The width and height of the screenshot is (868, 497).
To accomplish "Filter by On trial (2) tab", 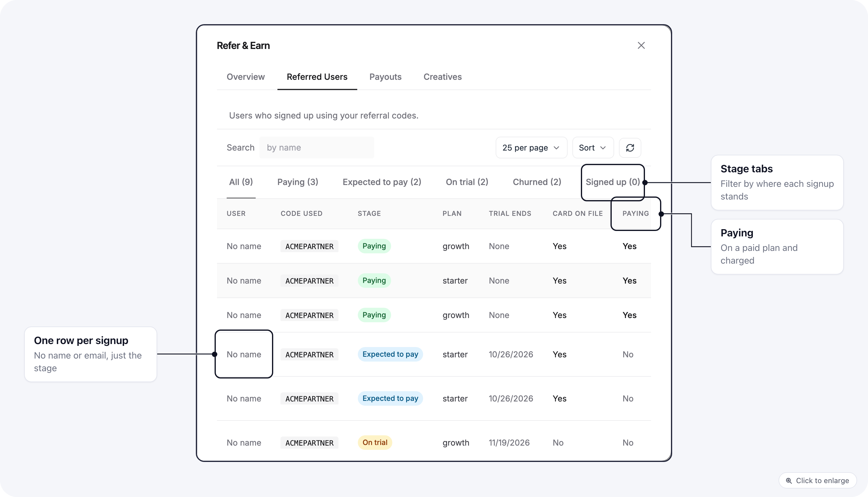I will point(467,182).
